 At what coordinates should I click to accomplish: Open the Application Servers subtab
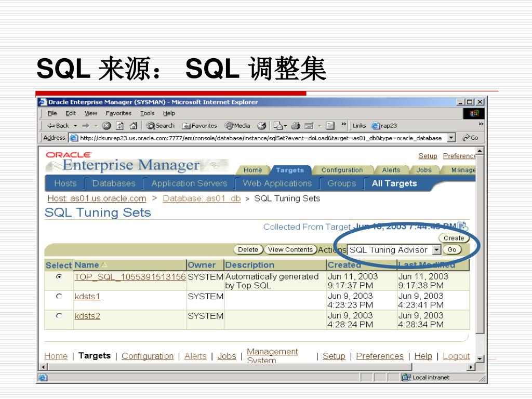(x=189, y=183)
